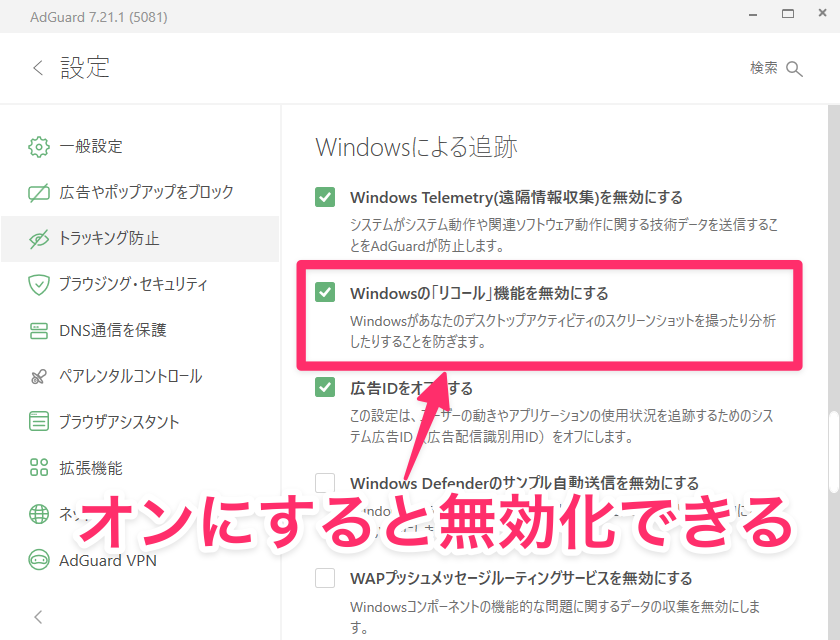Open 一般設定 in the sidebar
This screenshot has height=640, width=840.
140,147
